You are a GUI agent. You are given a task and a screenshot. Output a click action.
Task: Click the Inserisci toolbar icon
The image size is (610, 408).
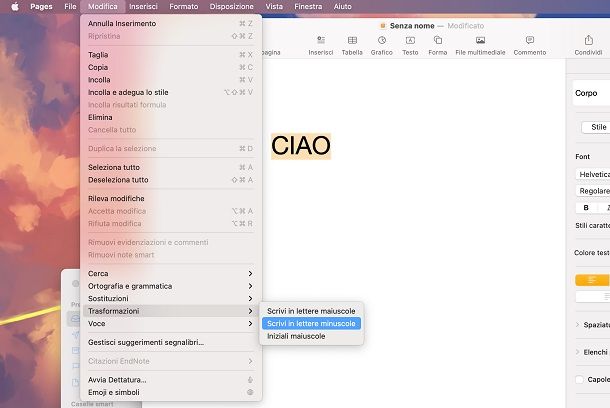click(x=321, y=40)
